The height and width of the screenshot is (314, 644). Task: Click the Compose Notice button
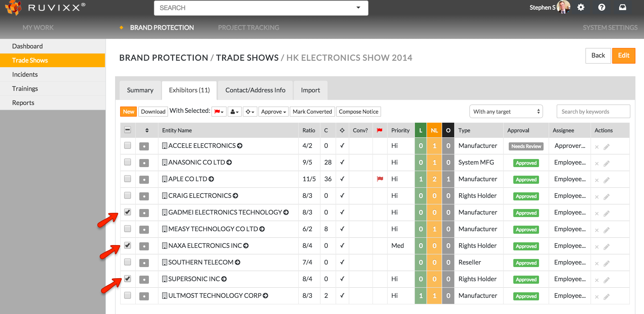pyautogui.click(x=358, y=112)
